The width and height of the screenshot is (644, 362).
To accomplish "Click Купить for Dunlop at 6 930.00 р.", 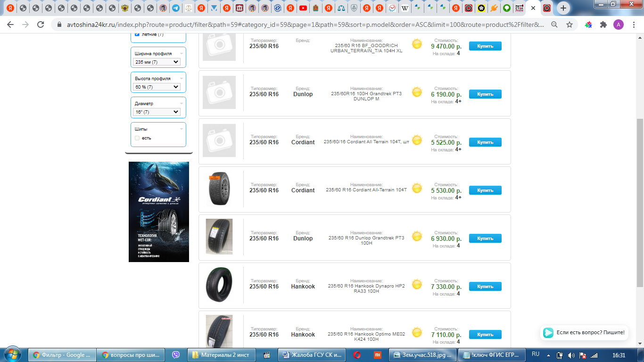I will (x=485, y=239).
